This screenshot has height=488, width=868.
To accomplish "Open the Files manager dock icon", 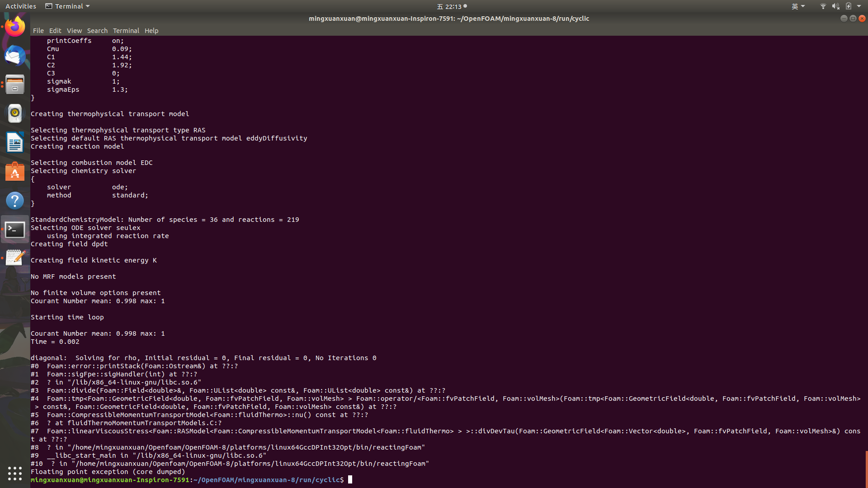I will [15, 84].
